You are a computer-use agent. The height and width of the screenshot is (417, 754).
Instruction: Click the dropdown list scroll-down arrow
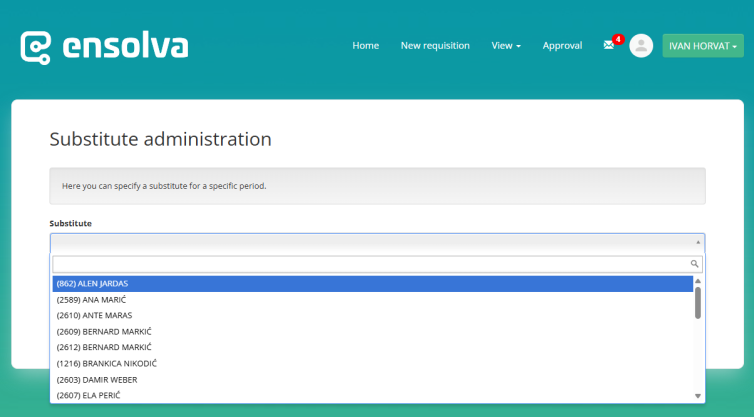point(698,397)
